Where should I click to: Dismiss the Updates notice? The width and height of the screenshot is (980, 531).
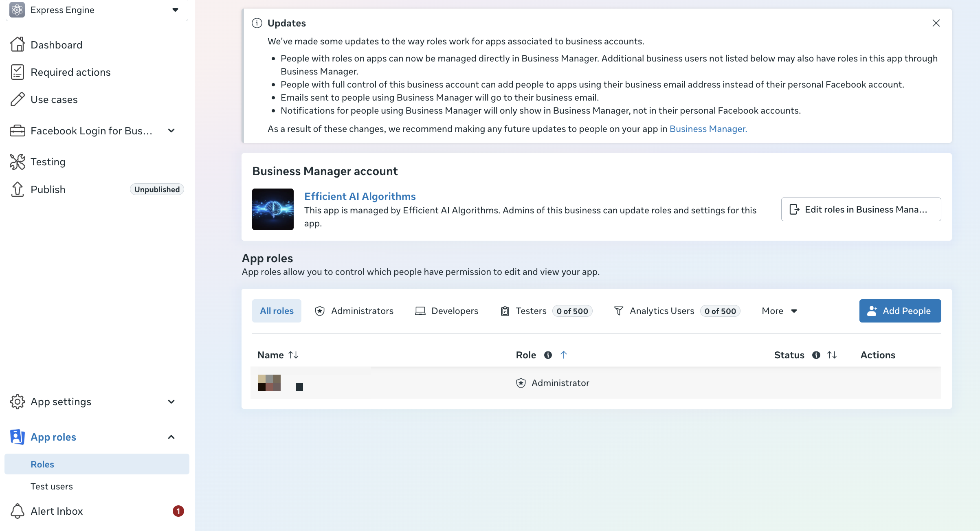coord(936,23)
